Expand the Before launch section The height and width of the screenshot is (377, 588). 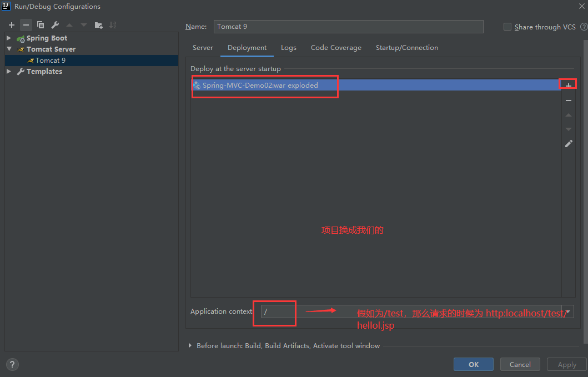(x=190, y=345)
